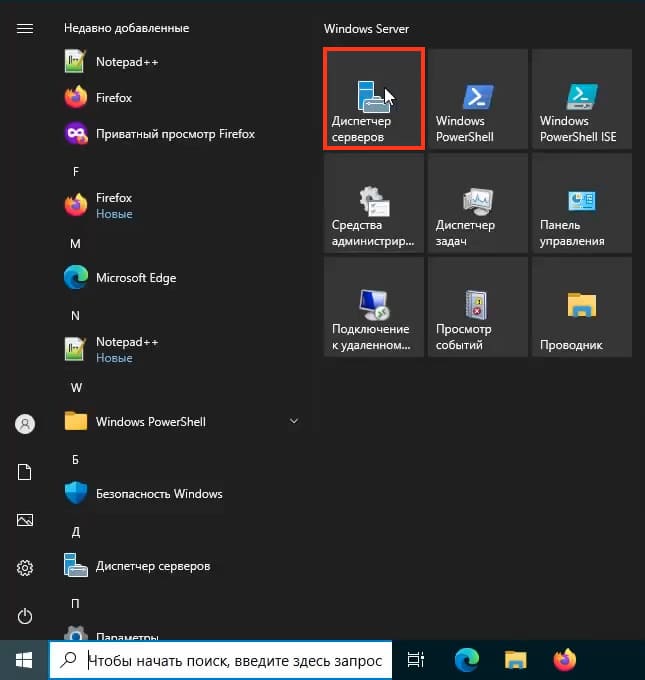Jump via the letter N header
Screen dimensions: 645x680
pos(75,316)
